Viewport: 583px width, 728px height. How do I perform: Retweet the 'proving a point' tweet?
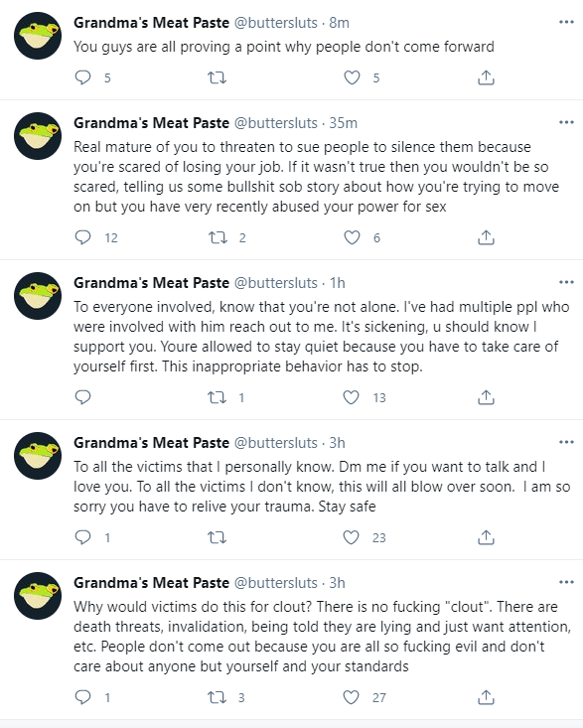click(217, 77)
